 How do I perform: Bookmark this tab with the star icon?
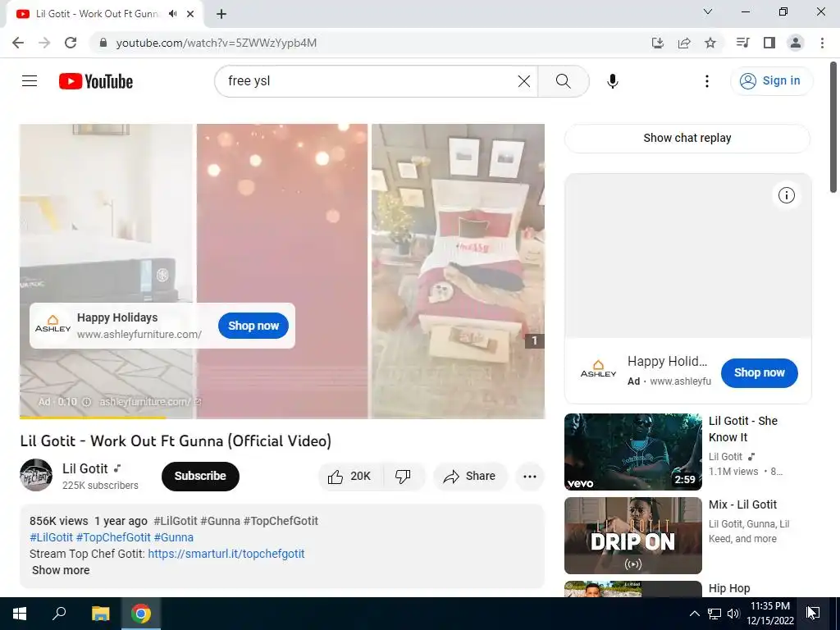point(710,43)
